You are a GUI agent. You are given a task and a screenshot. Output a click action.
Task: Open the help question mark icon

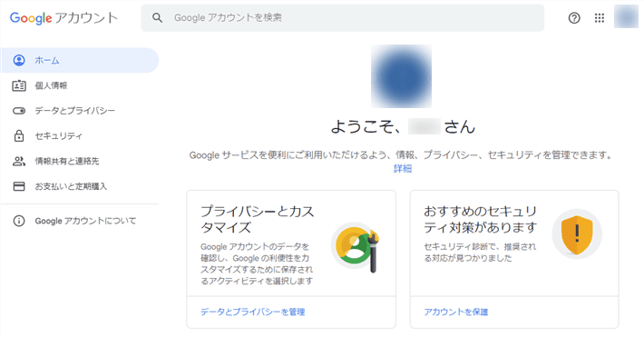[574, 17]
